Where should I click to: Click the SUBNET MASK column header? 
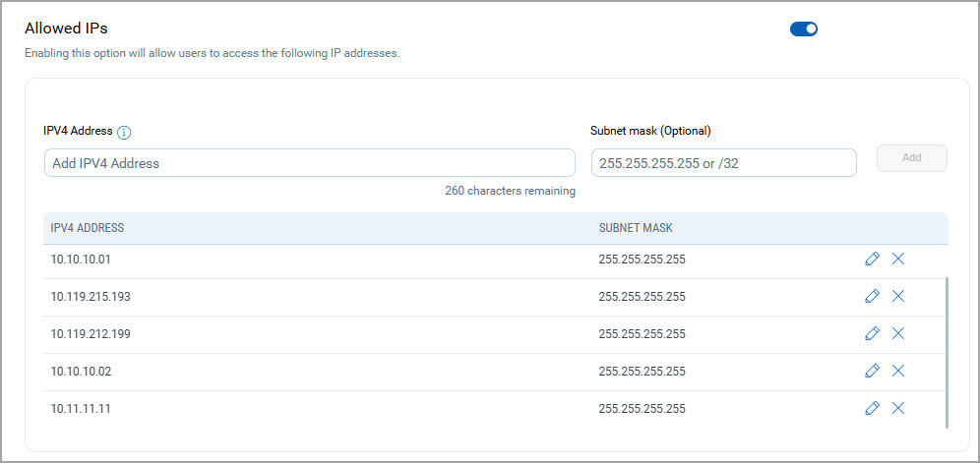point(636,228)
